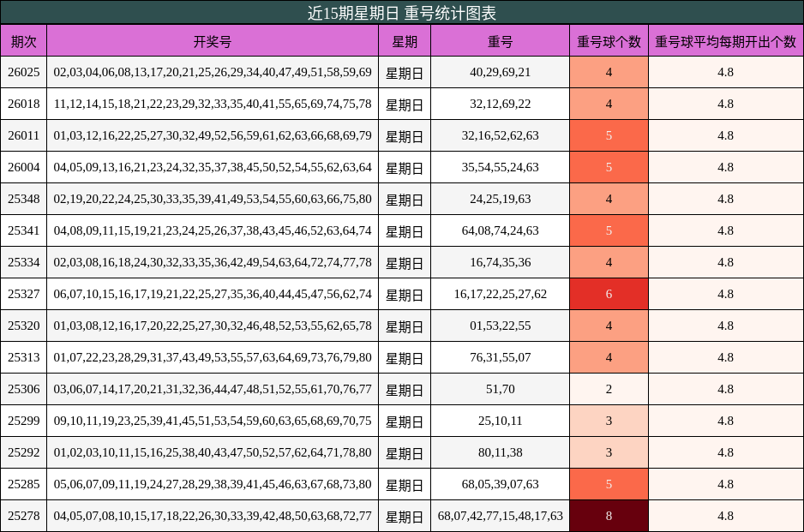
Task: Click issue number 25278 in the last row
Action: coord(25,516)
